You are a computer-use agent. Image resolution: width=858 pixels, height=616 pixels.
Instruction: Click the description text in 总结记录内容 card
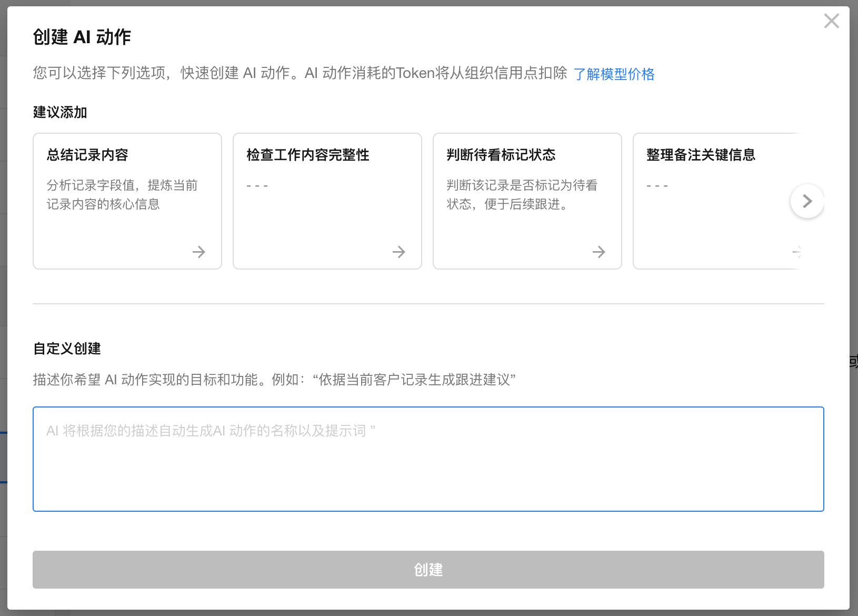122,195
